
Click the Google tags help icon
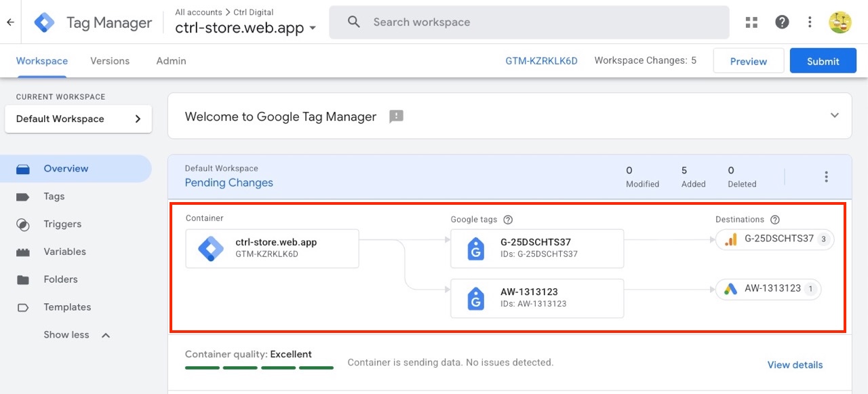click(508, 220)
